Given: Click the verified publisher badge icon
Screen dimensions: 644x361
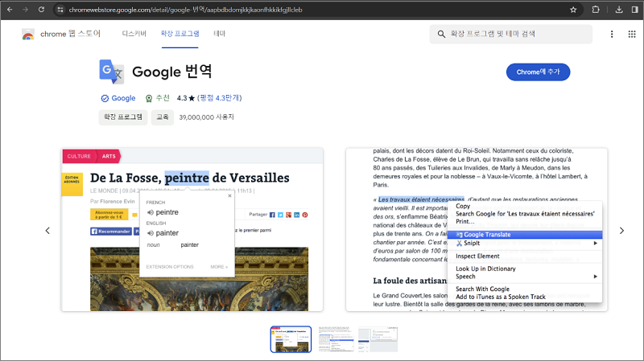Looking at the screenshot, I should pyautogui.click(x=105, y=98).
